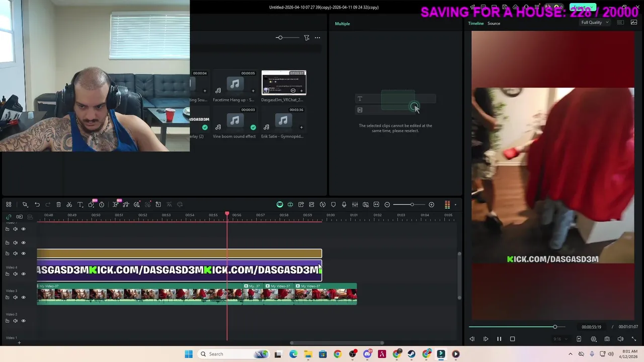
Task: Take a preview snapshot with camera icon
Action: [607, 339]
